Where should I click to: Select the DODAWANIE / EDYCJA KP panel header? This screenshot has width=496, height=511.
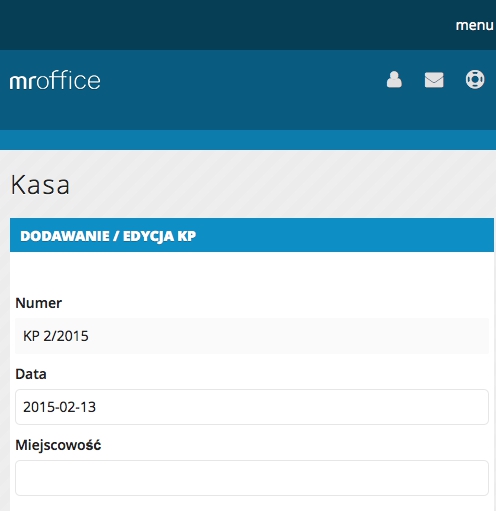pyautogui.click(x=252, y=235)
